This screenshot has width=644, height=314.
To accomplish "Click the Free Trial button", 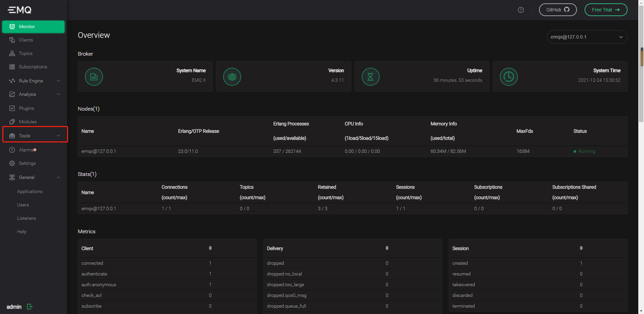I will click(606, 10).
